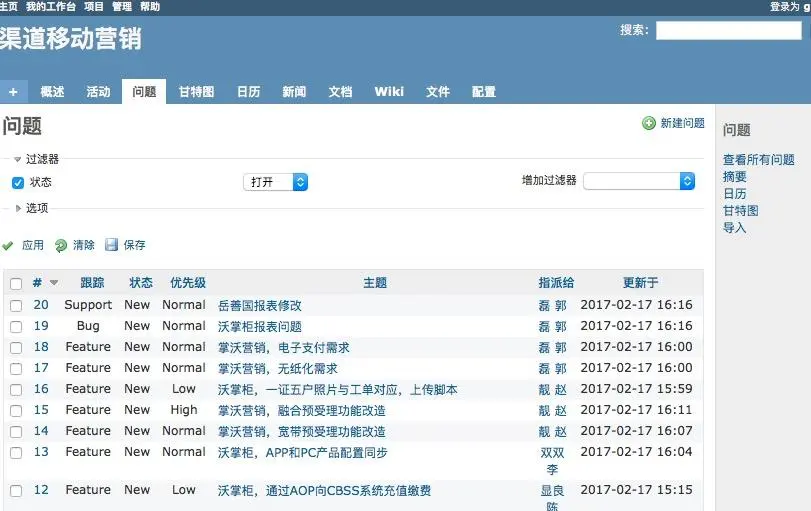
Task: Click the green plus New Issue icon
Action: (x=649, y=123)
